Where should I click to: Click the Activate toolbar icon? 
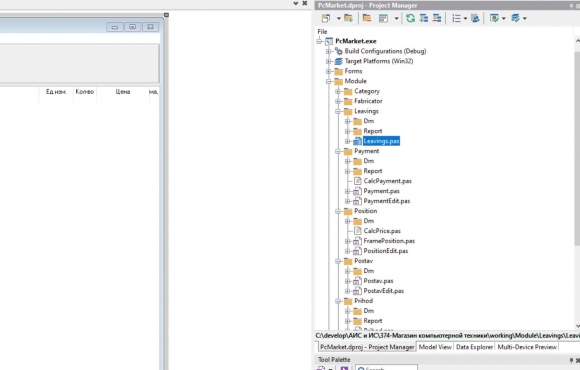(x=326, y=18)
